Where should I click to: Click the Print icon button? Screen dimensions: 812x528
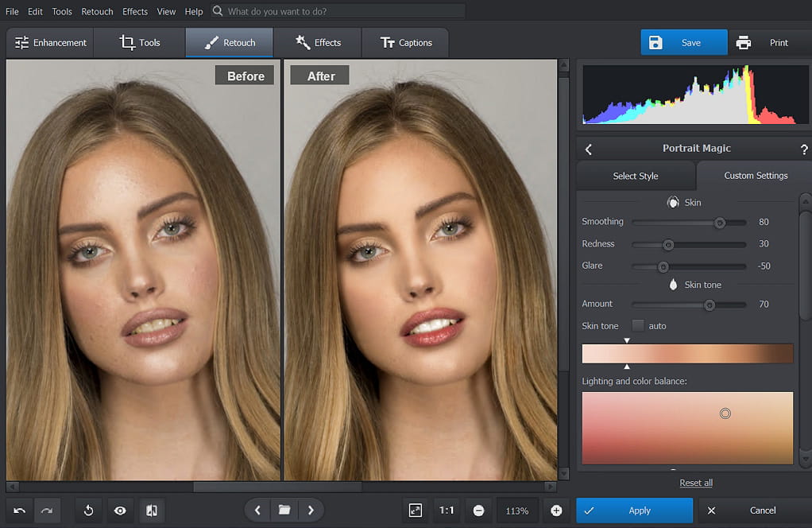744,43
